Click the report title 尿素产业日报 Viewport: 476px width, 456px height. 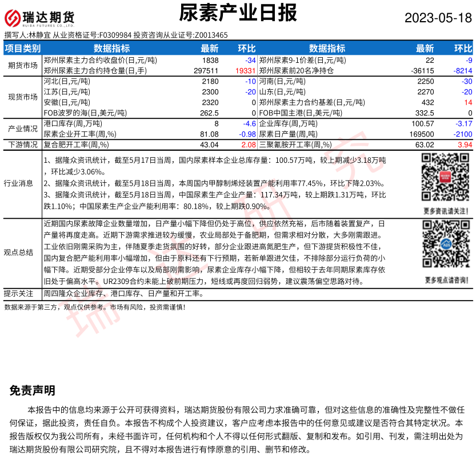coord(238,13)
